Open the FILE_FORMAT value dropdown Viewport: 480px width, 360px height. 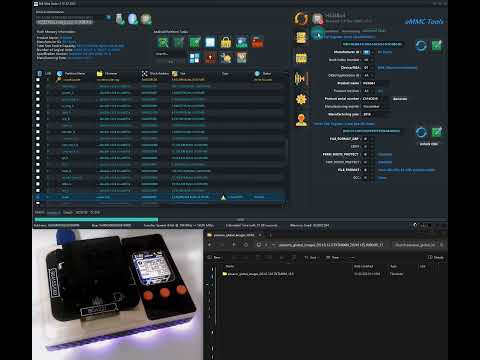368,170
